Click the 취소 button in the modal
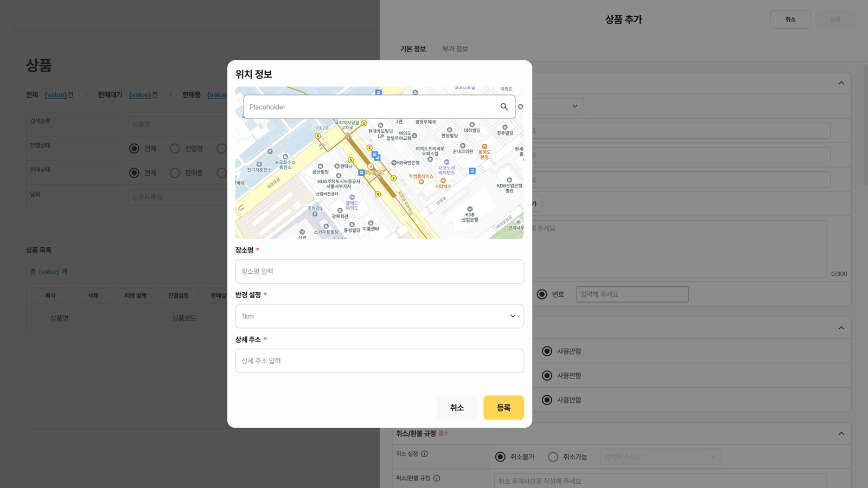Viewport: 868px width, 488px height. pyautogui.click(x=457, y=408)
